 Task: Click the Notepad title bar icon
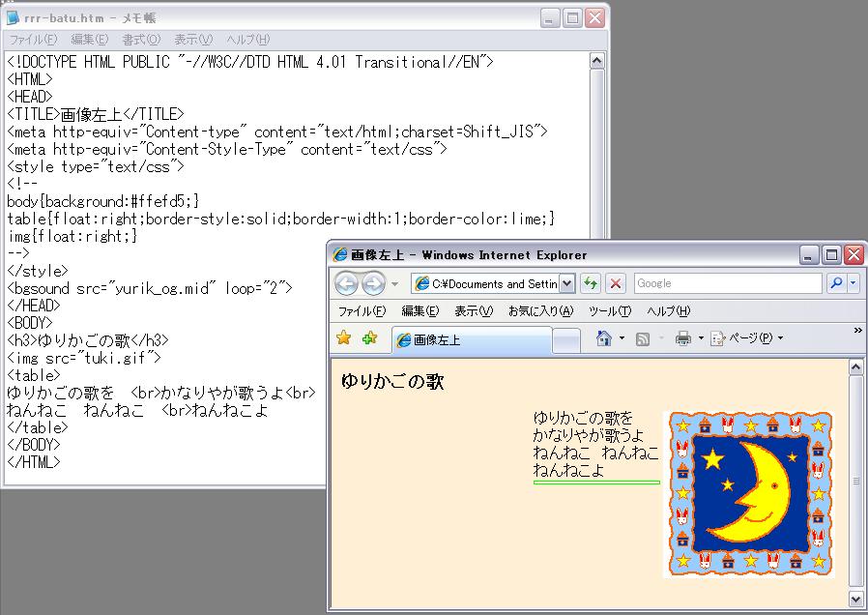point(13,17)
